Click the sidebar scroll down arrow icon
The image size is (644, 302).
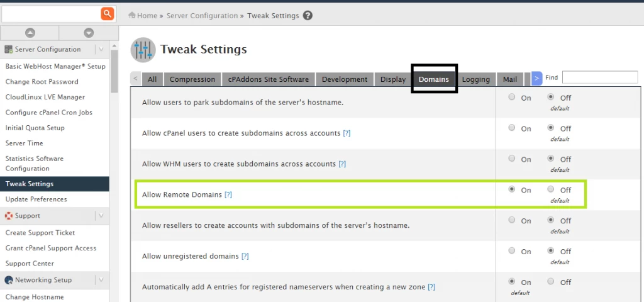click(x=89, y=33)
